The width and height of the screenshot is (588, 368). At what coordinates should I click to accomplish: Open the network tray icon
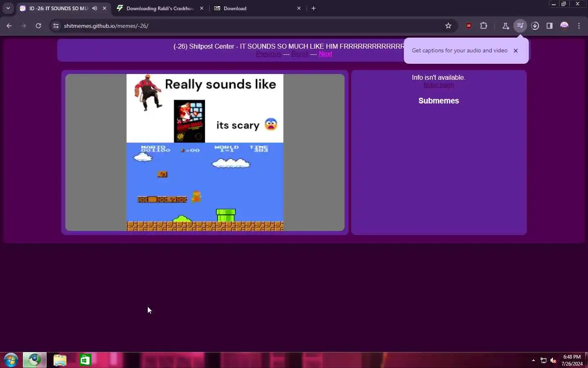click(543, 360)
